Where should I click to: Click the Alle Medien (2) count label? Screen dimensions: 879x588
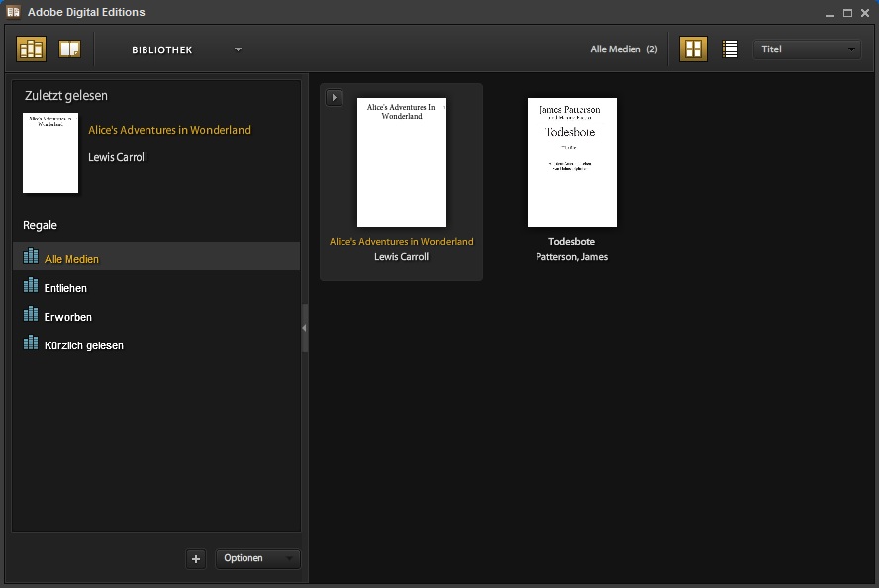624,49
